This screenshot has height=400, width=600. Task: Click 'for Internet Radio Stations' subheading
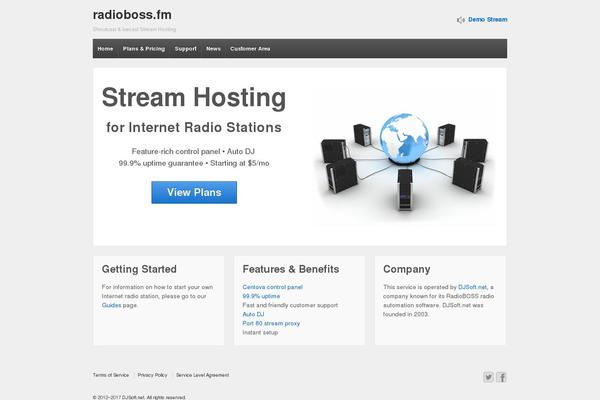click(x=194, y=127)
